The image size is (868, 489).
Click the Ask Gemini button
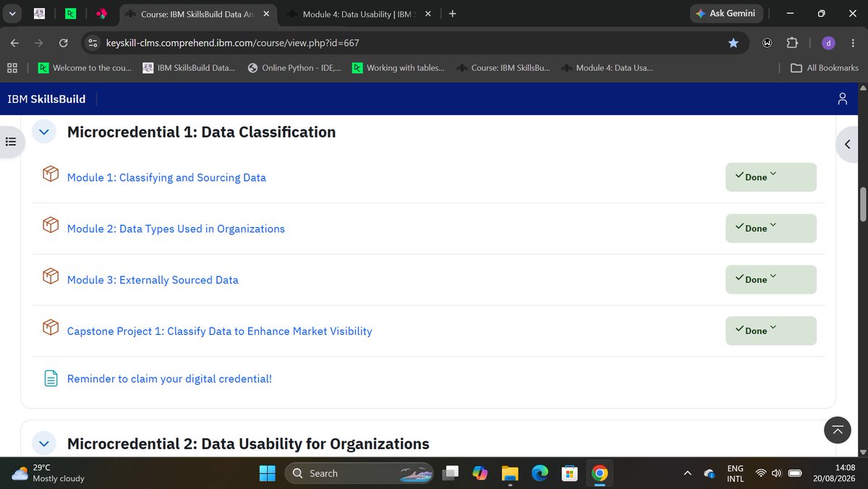coord(725,13)
